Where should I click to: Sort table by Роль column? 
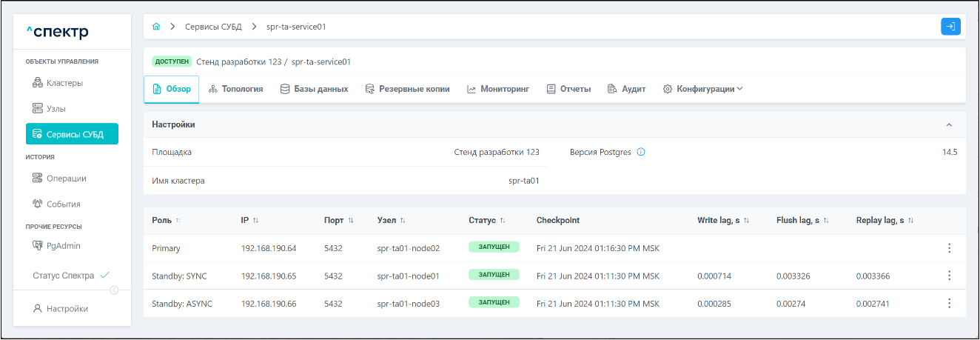pos(178,221)
